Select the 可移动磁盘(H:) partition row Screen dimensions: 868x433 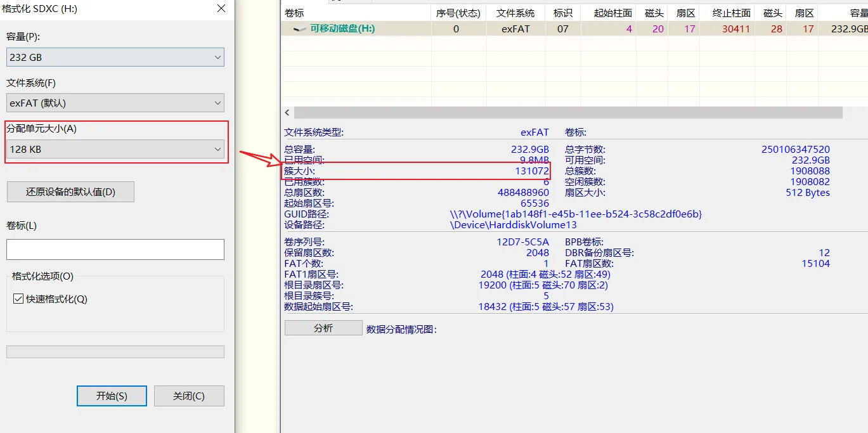tap(342, 29)
